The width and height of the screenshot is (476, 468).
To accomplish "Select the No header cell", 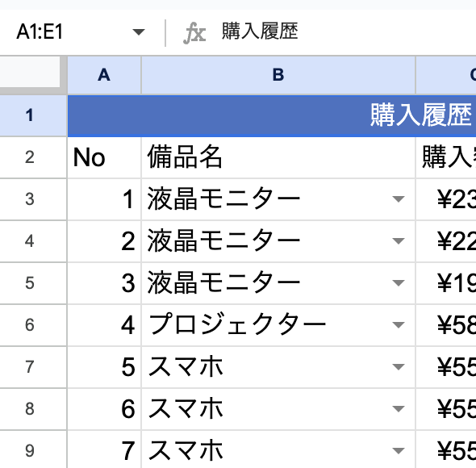I will coord(104,157).
